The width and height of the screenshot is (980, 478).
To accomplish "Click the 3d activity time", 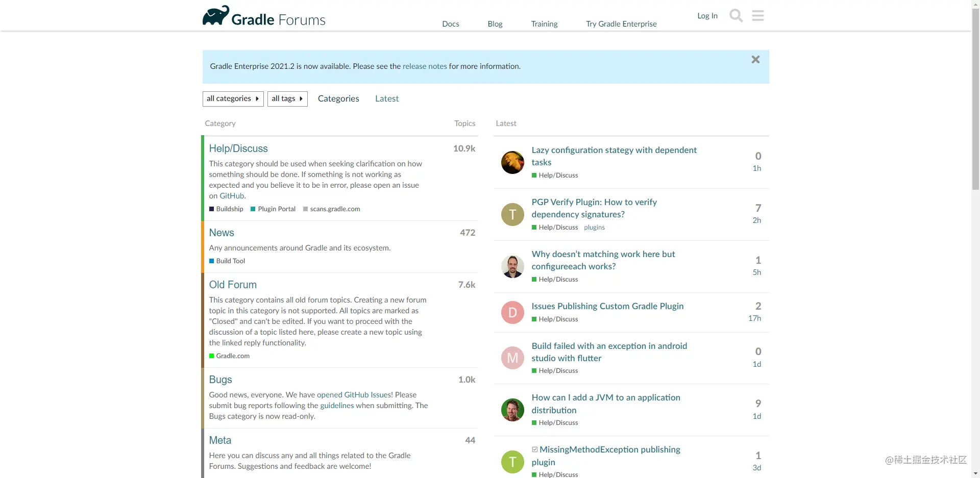I will (756, 468).
